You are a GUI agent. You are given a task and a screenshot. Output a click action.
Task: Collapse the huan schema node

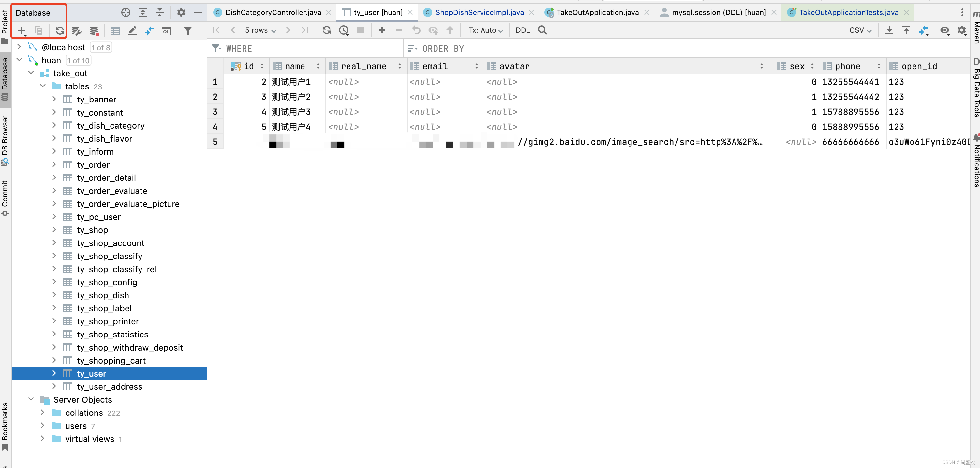click(20, 60)
